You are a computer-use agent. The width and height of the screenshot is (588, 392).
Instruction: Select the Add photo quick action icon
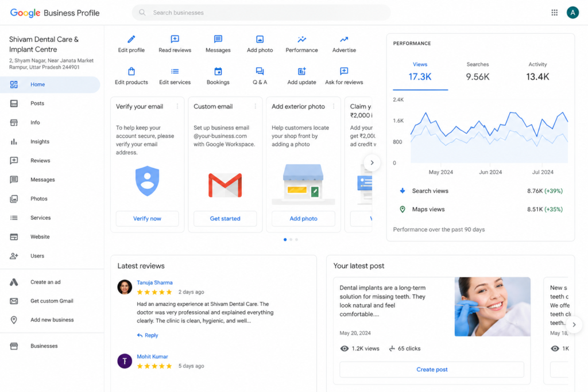pos(260,39)
